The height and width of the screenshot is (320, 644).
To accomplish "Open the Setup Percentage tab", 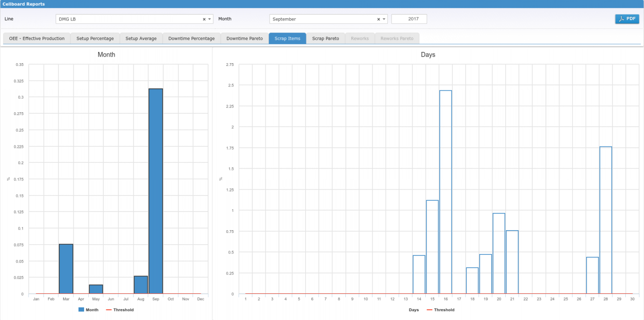I will pos(95,38).
